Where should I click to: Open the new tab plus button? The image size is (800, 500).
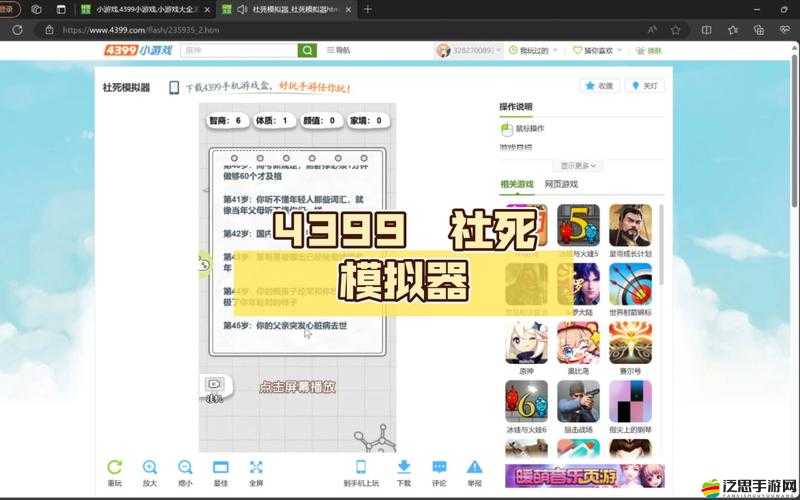[x=368, y=9]
